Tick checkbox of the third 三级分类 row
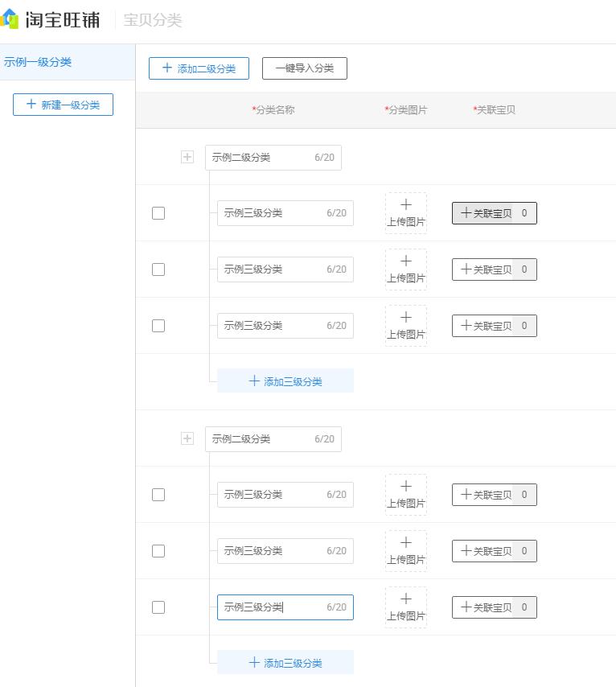Screen dimensions: 616x687 (158, 326)
